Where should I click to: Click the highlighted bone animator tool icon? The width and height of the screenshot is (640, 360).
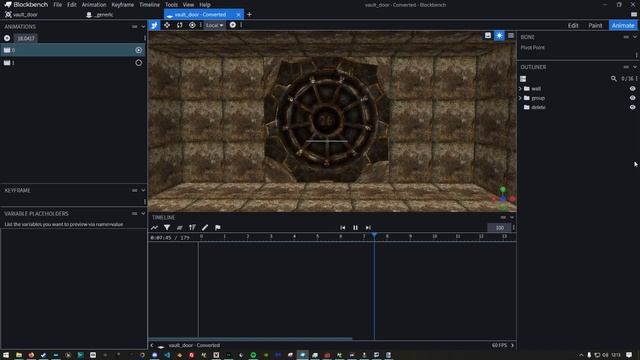[x=154, y=25]
